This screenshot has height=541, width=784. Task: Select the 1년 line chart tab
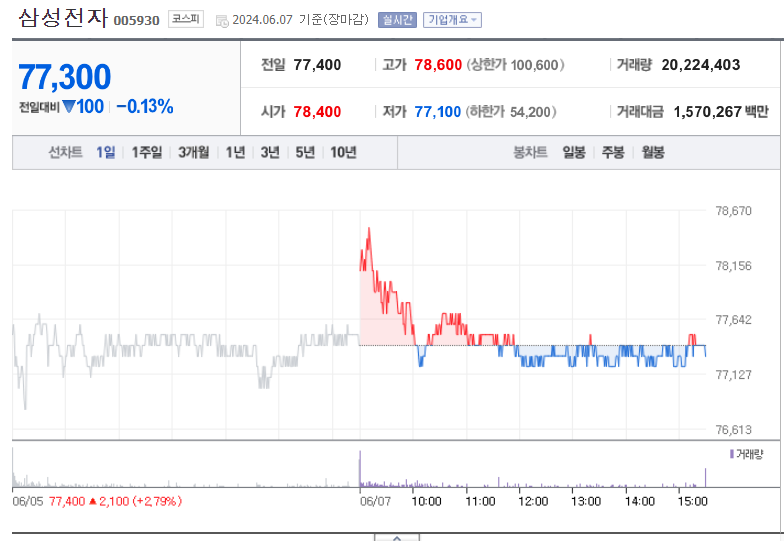coord(235,152)
